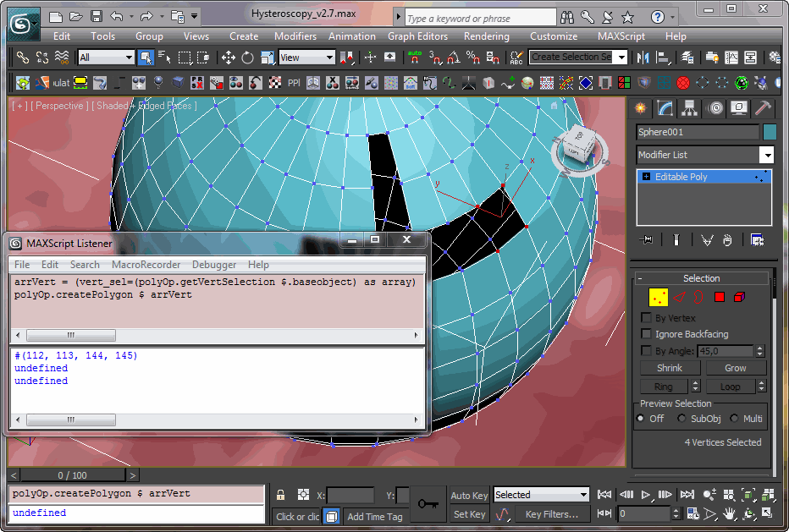Click the Sphere001 object color swatch
The width and height of the screenshot is (789, 532).
click(769, 132)
